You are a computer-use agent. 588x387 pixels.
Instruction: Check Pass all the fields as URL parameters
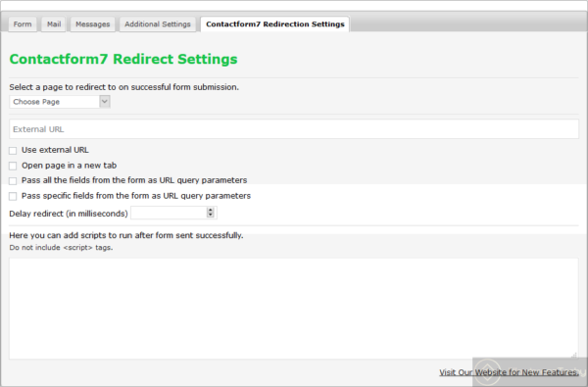[13, 180]
